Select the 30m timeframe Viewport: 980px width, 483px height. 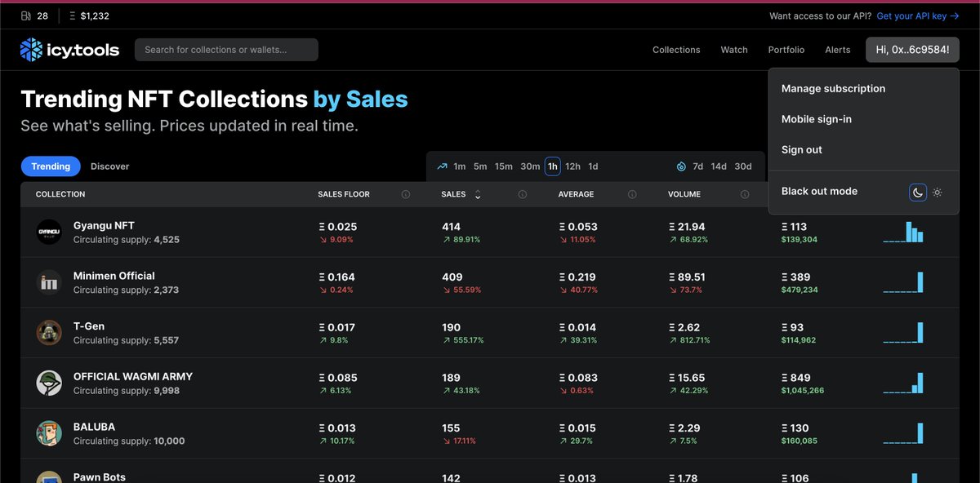click(530, 166)
